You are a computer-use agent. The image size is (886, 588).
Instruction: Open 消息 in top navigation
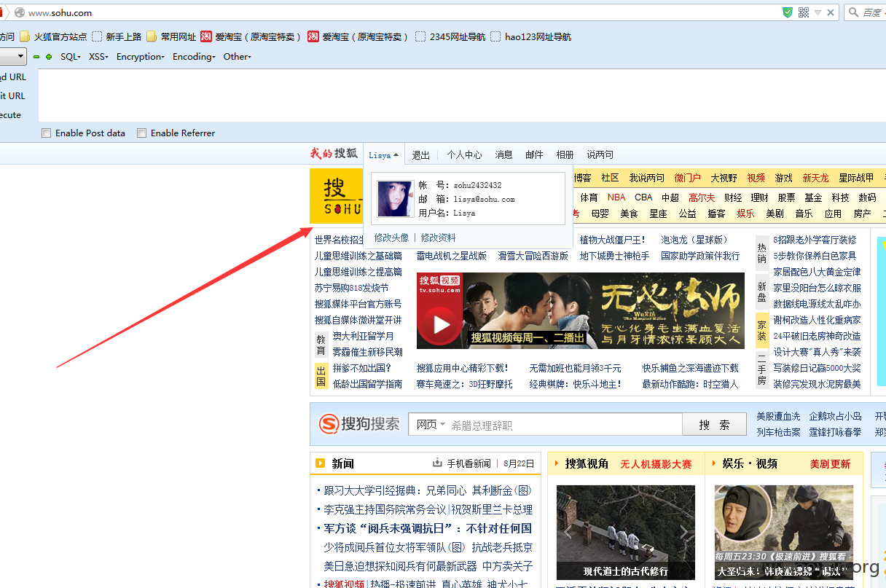[504, 155]
